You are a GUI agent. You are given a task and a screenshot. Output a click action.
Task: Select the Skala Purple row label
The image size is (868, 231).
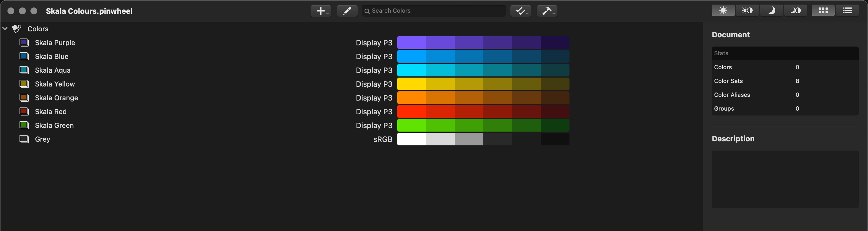55,43
